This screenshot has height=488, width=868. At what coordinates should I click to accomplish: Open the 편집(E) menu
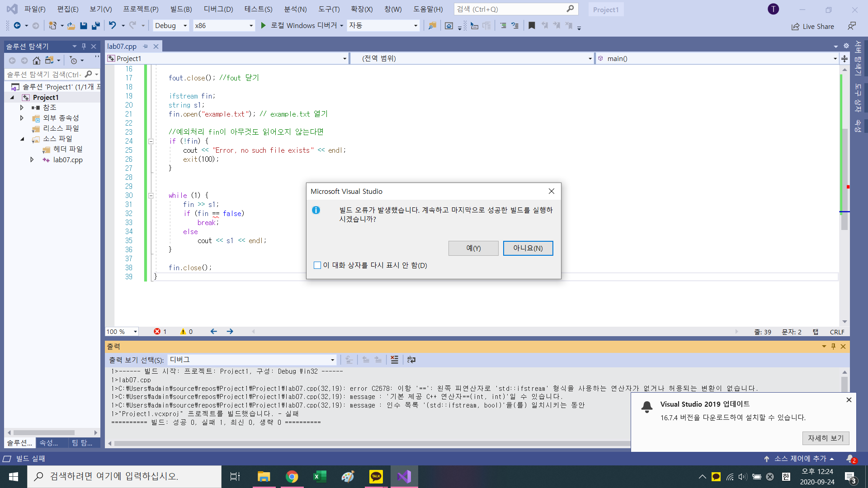point(68,9)
